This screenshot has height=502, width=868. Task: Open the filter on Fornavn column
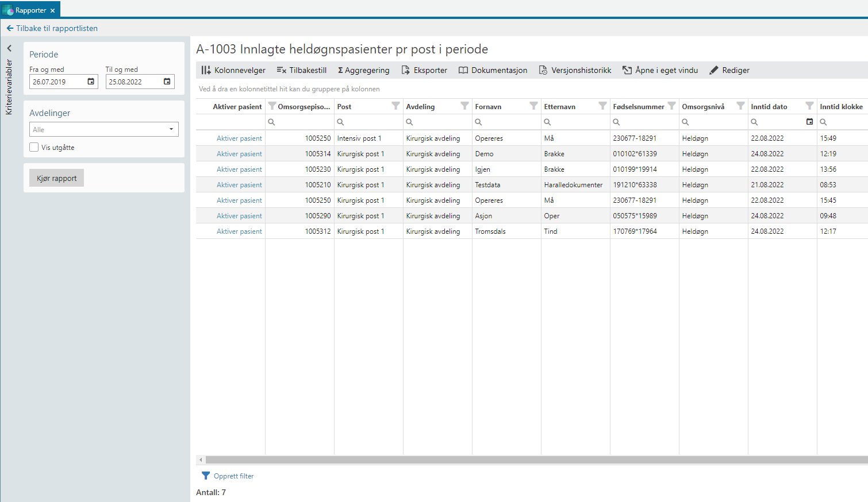tap(533, 106)
